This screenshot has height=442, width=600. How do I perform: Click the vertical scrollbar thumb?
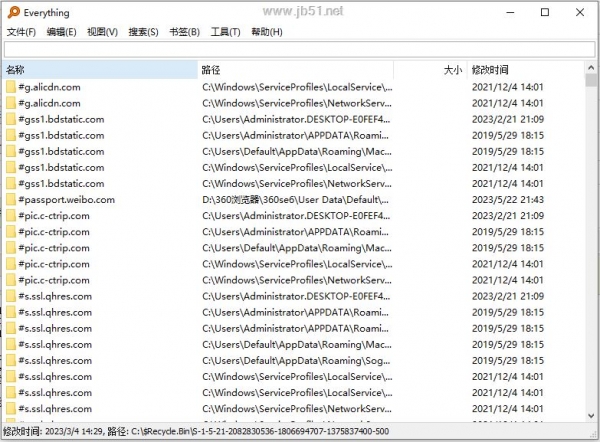591,81
